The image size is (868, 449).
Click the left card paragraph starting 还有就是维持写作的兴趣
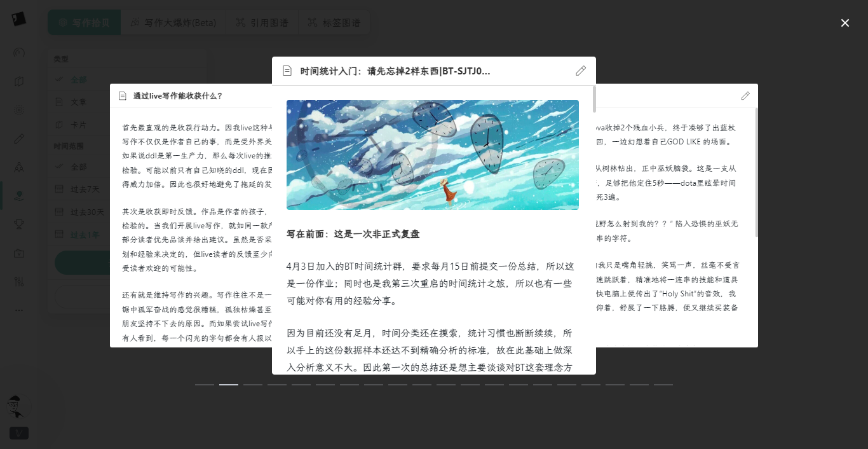(198, 318)
